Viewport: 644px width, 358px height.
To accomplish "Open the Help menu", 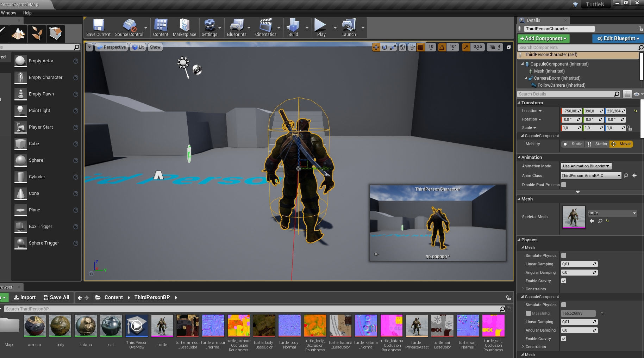I will pyautogui.click(x=27, y=13).
